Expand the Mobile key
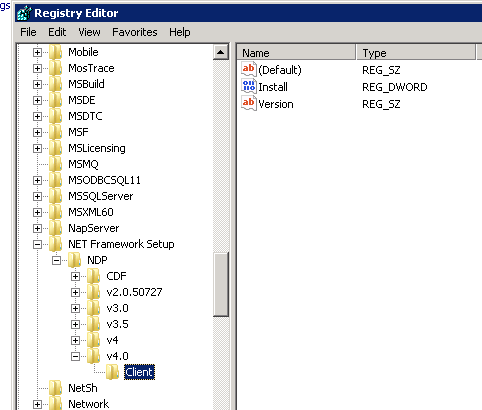 [37, 53]
